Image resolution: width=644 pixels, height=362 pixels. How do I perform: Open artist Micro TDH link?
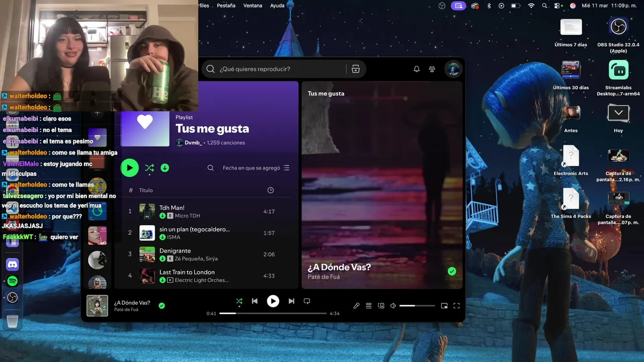click(187, 216)
